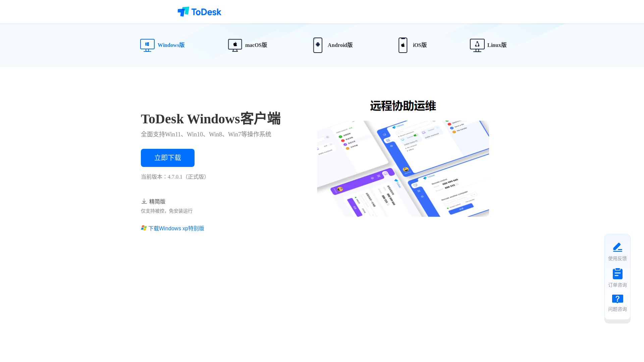Switch to the Android版 tab
This screenshot has width=644, height=362.
coord(333,45)
